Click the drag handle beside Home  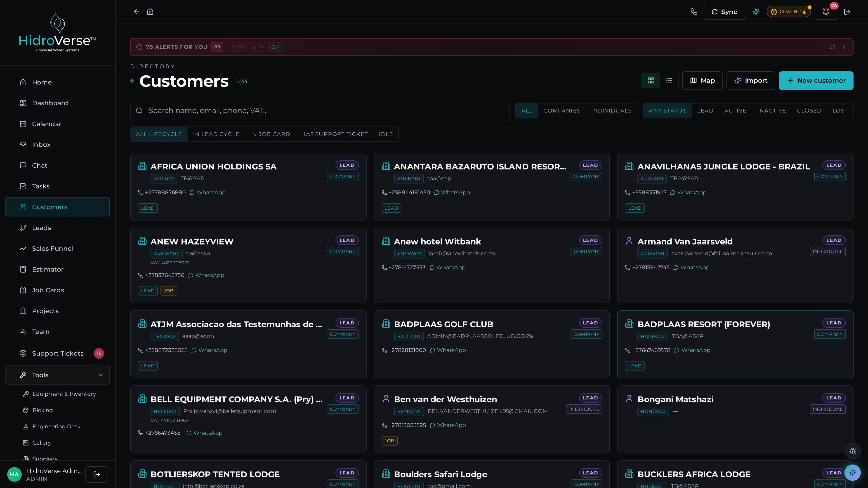12,82
